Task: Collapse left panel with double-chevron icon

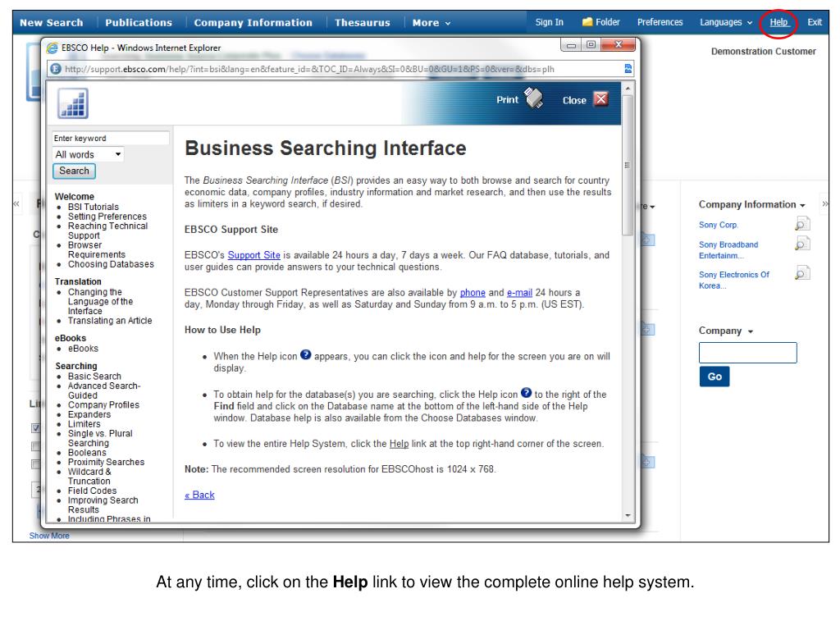Action: tap(16, 203)
